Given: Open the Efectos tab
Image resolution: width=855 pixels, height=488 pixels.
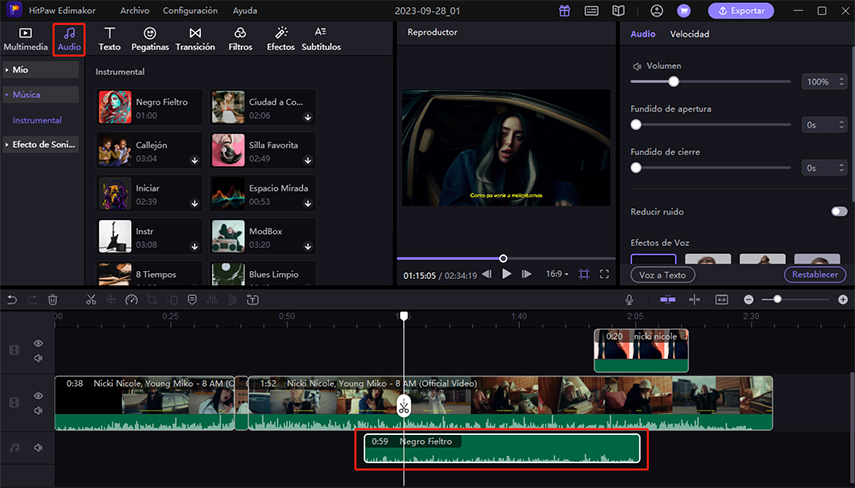Looking at the screenshot, I should click(x=281, y=39).
